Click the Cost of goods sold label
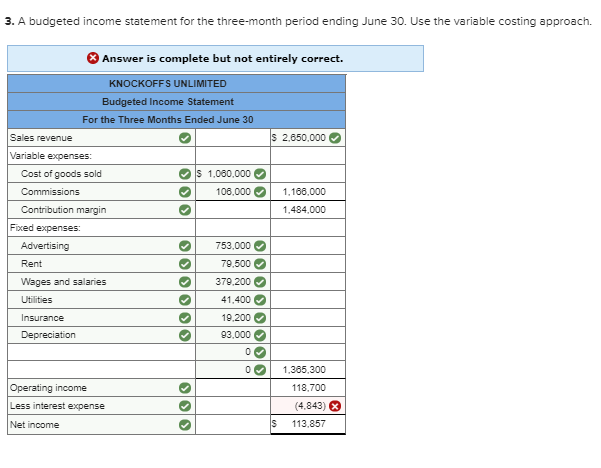 click(61, 174)
